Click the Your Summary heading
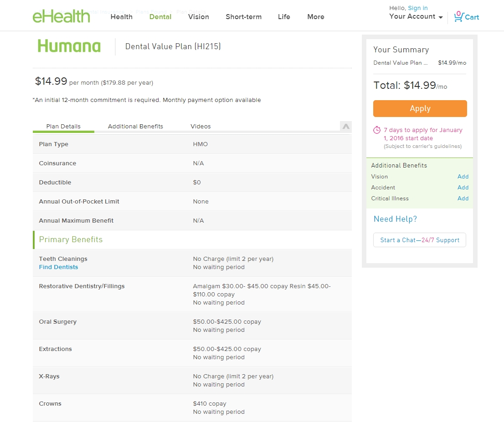504x422 pixels. 401,50
